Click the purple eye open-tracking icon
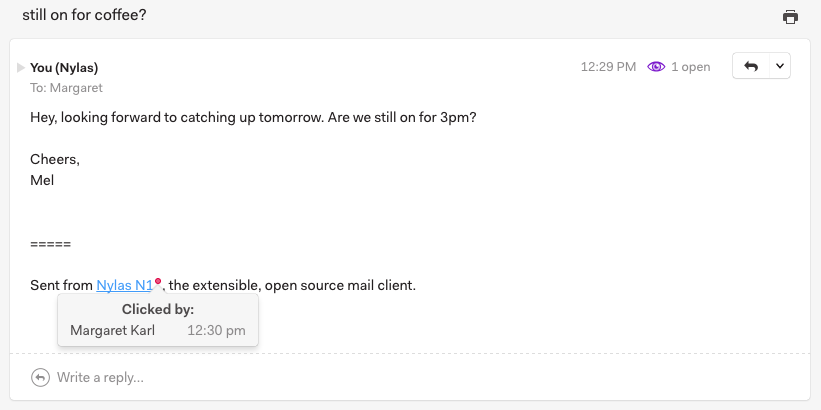 (x=656, y=67)
